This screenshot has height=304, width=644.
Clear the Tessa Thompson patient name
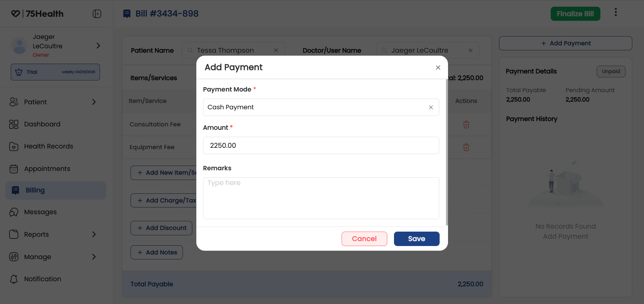tap(276, 50)
